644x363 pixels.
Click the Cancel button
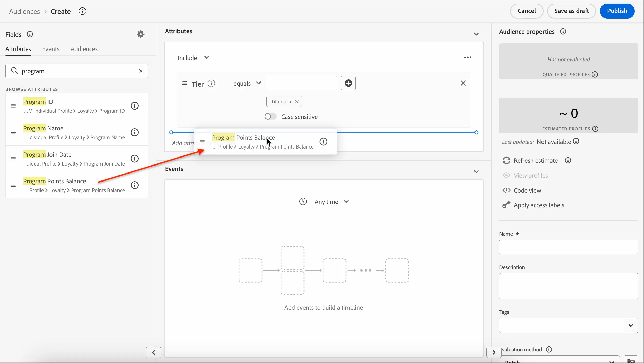point(527,11)
